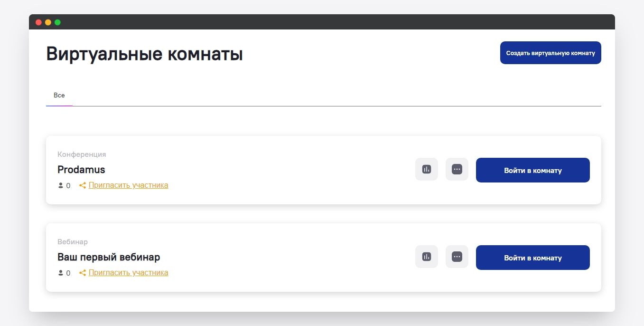Click participant count icon in Prodamus card
644x326 pixels.
(x=61, y=185)
